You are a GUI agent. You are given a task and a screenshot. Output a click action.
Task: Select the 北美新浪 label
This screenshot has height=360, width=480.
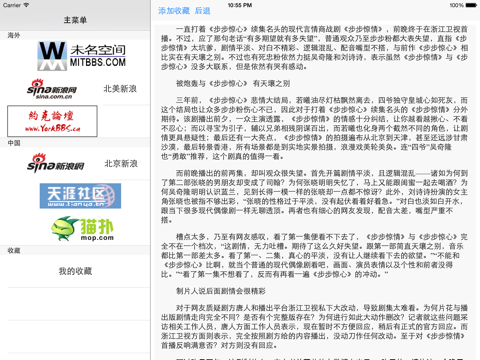[x=120, y=89]
